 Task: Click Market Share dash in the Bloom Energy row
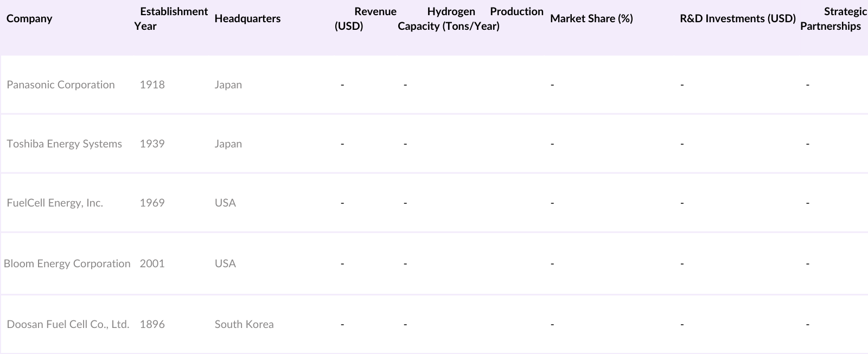point(552,263)
